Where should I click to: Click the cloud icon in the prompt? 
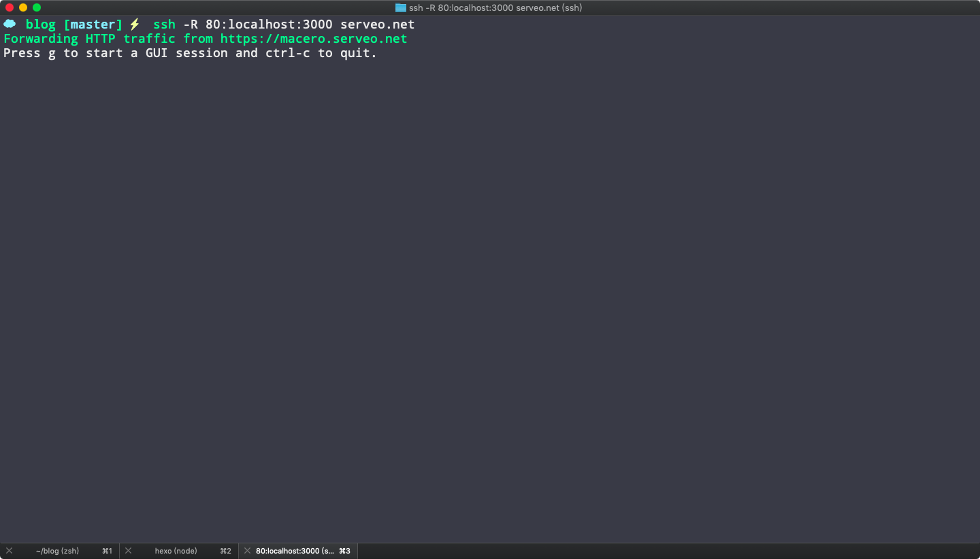10,24
